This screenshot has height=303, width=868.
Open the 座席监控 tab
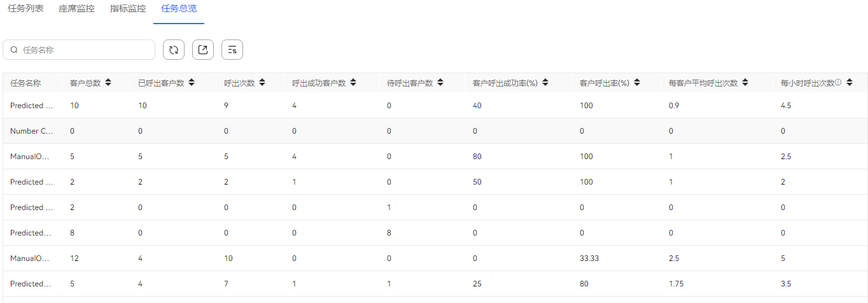click(76, 9)
